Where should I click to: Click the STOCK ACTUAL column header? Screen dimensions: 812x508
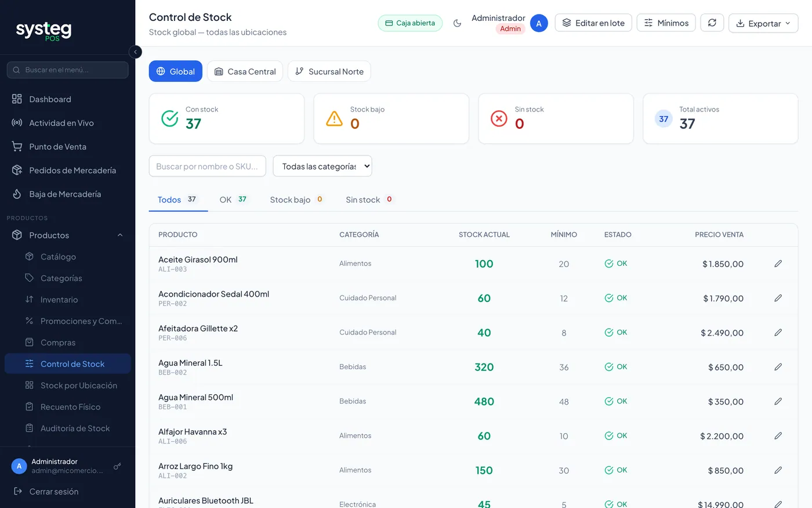tap(484, 235)
